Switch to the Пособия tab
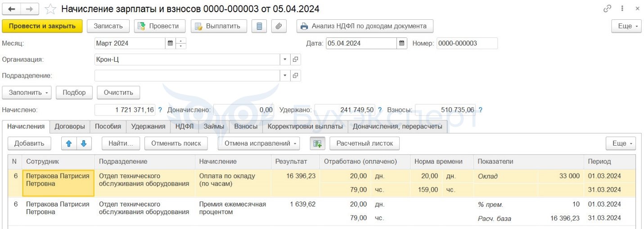 click(108, 127)
